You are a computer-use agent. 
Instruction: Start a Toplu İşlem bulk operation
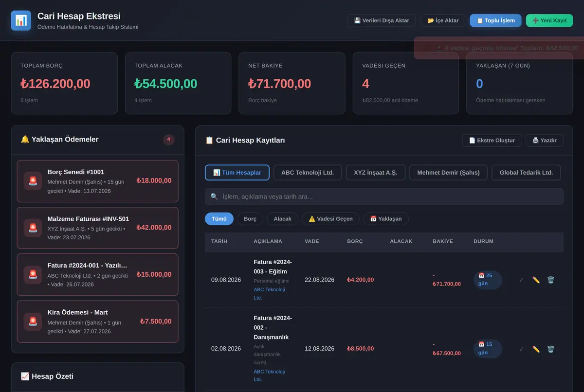(495, 20)
